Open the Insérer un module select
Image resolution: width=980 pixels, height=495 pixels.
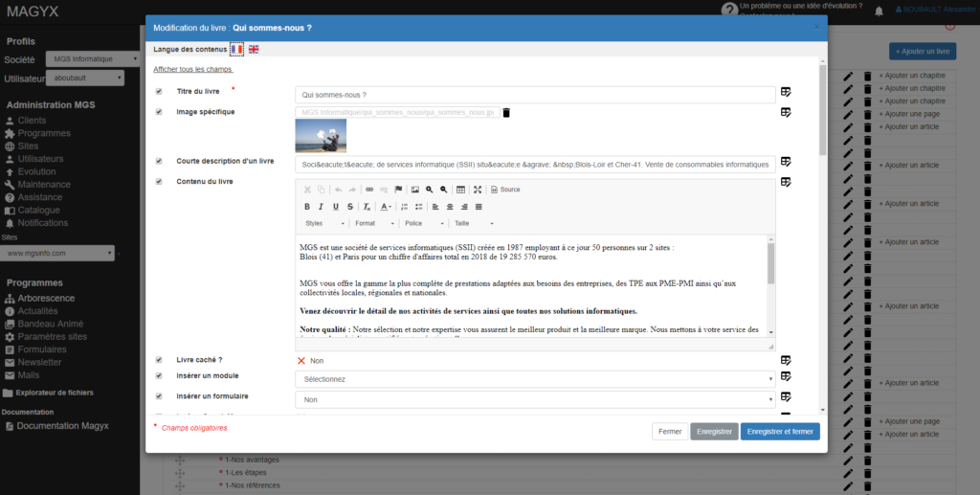pos(535,379)
